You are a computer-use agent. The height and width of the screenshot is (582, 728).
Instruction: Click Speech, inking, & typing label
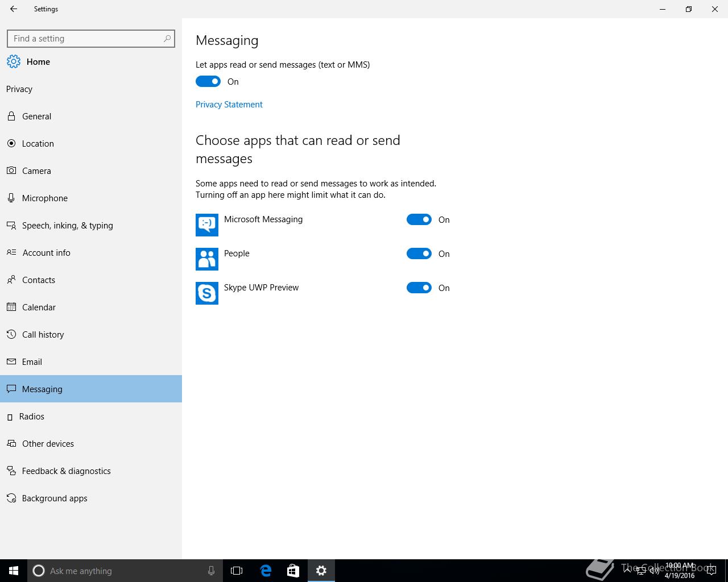[x=68, y=226]
